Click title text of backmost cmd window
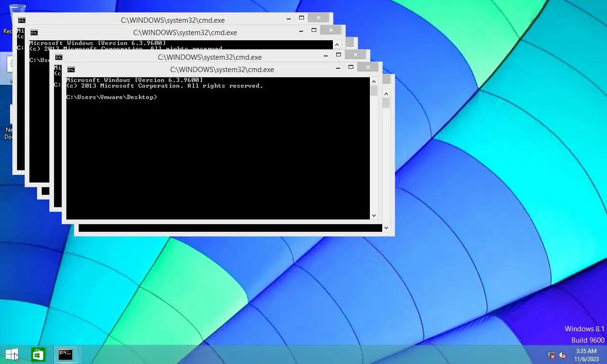The image size is (607, 364). click(173, 20)
